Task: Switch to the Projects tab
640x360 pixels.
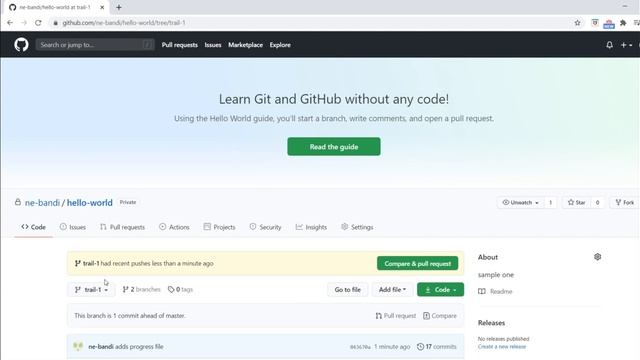Action: pos(220,227)
